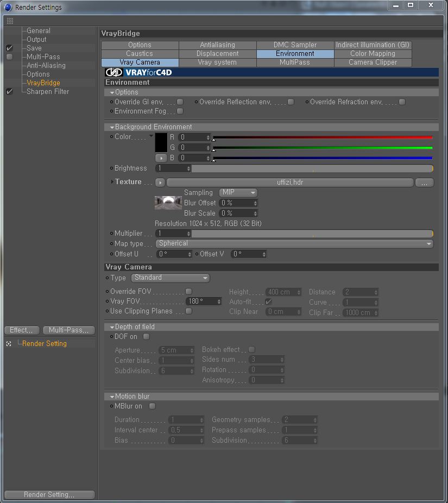Screen dimensions: 448x503
Task: Enable Override Reflection env. checkbox
Action: tap(291, 102)
